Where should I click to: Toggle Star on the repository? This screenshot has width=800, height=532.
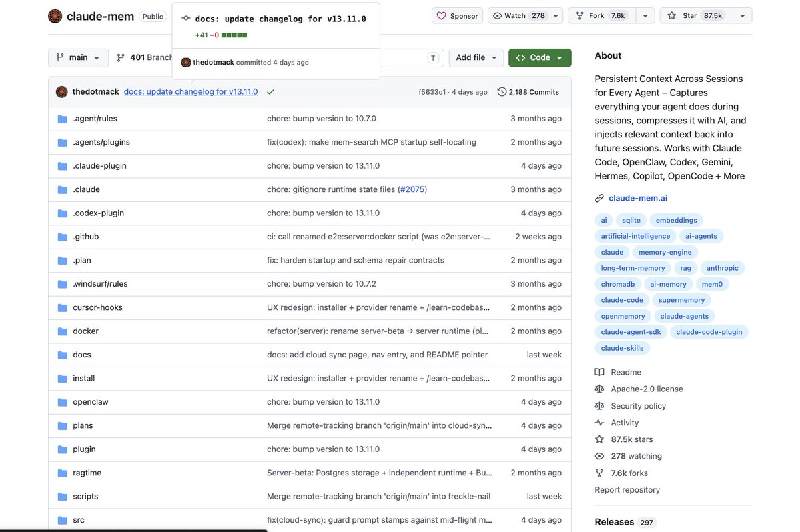[696, 16]
